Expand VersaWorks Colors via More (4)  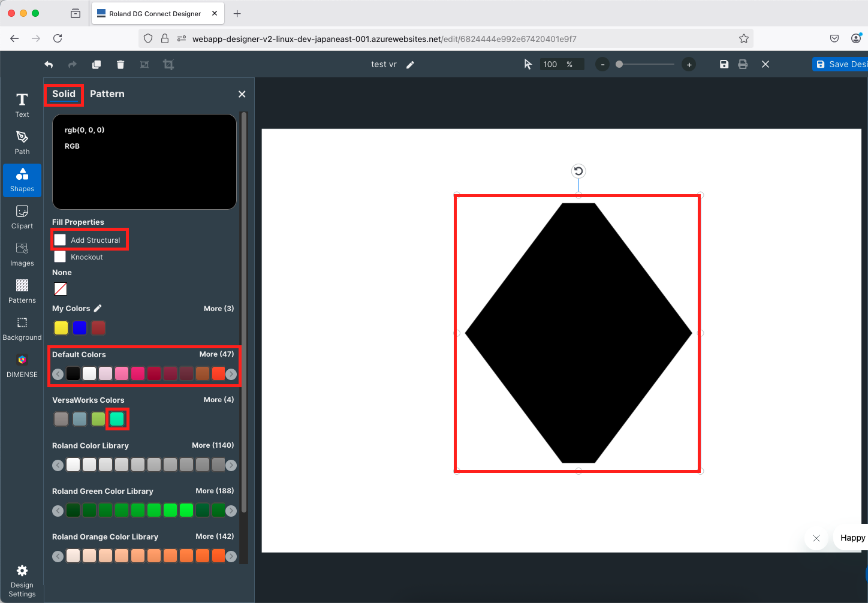[219, 399]
